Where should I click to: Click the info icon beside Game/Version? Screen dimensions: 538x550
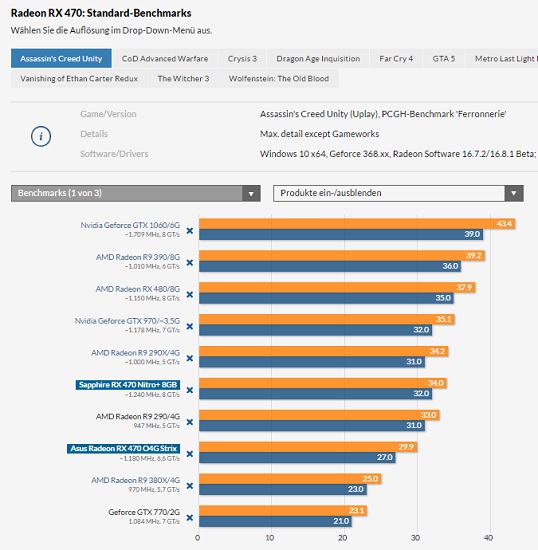coord(41,136)
